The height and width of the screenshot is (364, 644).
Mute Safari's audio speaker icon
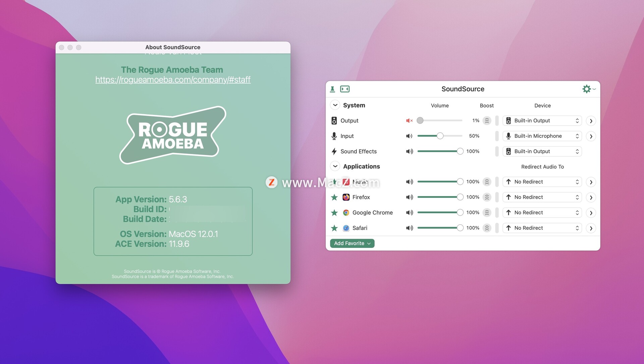coord(409,228)
